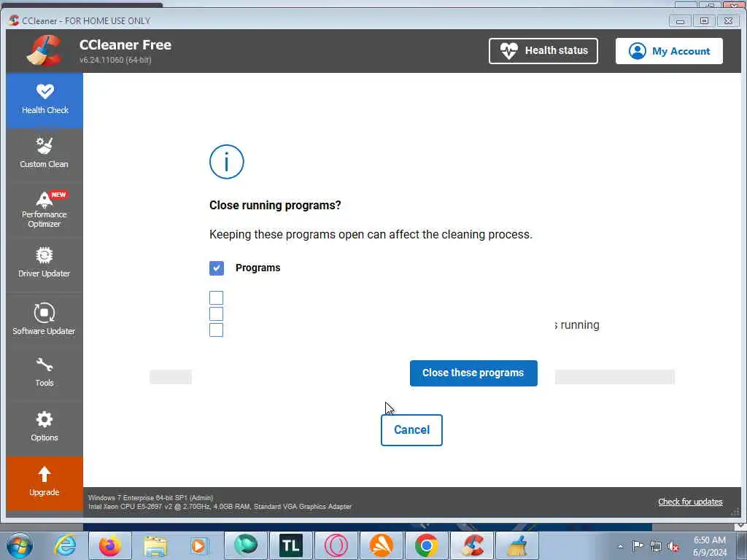Select Driver Updater in the sidebar
747x560 pixels.
tap(44, 262)
